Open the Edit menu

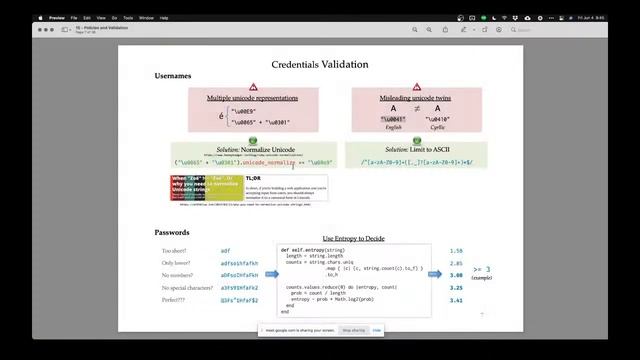[87, 18]
